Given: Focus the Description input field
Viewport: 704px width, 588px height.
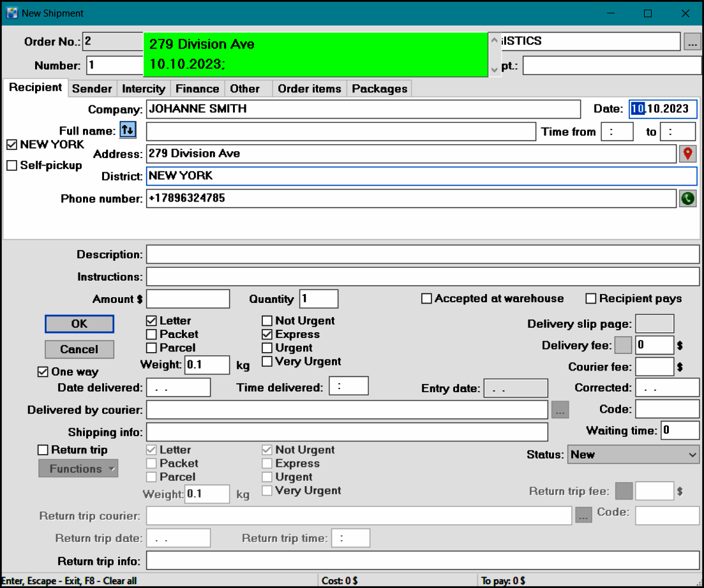Looking at the screenshot, I should pyautogui.click(x=423, y=254).
